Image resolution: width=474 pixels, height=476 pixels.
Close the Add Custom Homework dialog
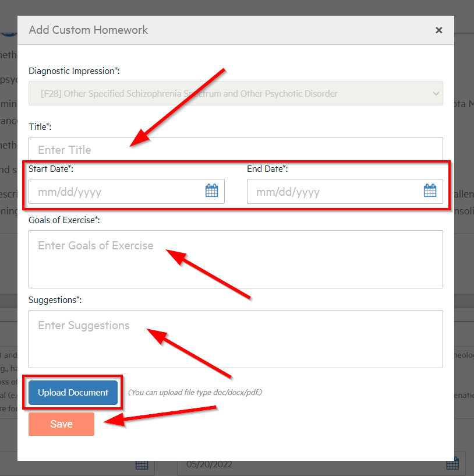[439, 30]
